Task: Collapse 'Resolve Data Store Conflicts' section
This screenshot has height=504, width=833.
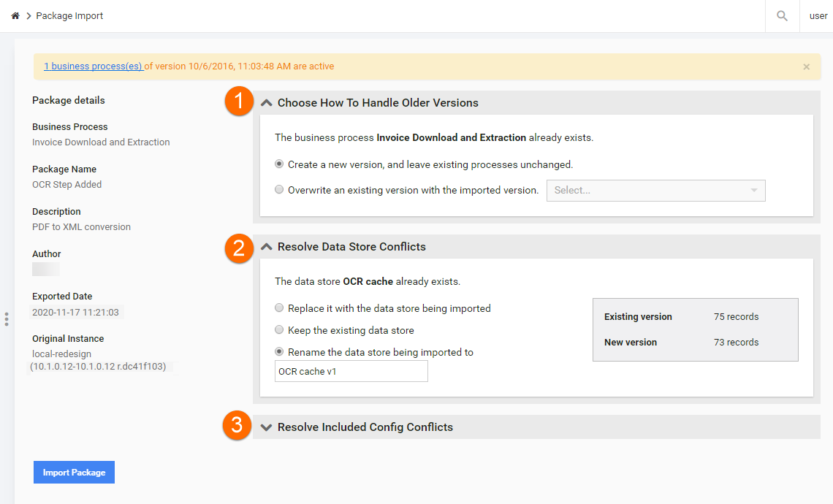Action: (x=267, y=247)
